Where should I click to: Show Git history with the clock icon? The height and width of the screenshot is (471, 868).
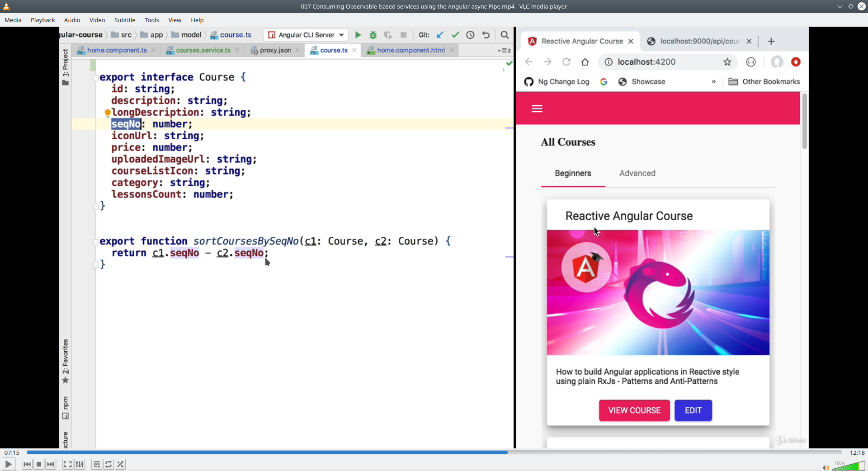click(x=470, y=35)
